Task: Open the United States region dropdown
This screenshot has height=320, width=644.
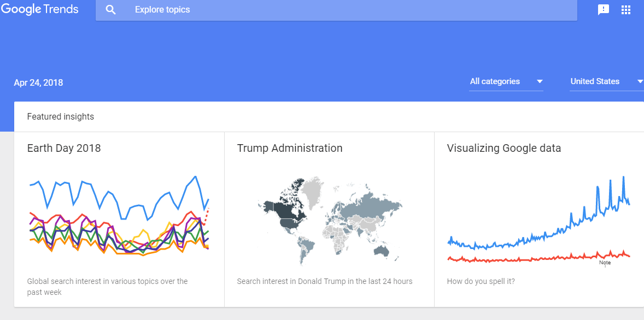Action: point(607,82)
